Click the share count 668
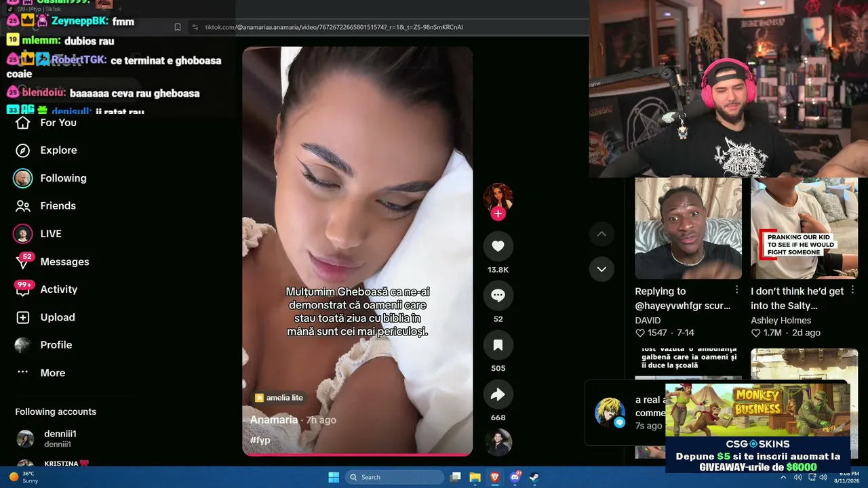 498,418
